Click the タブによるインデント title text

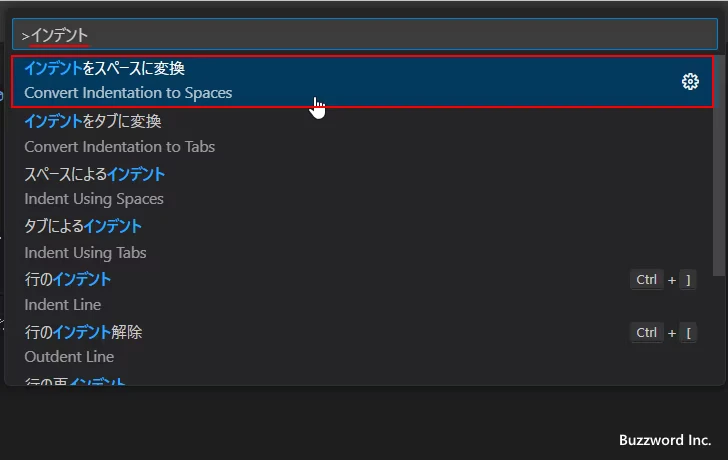coord(83,226)
